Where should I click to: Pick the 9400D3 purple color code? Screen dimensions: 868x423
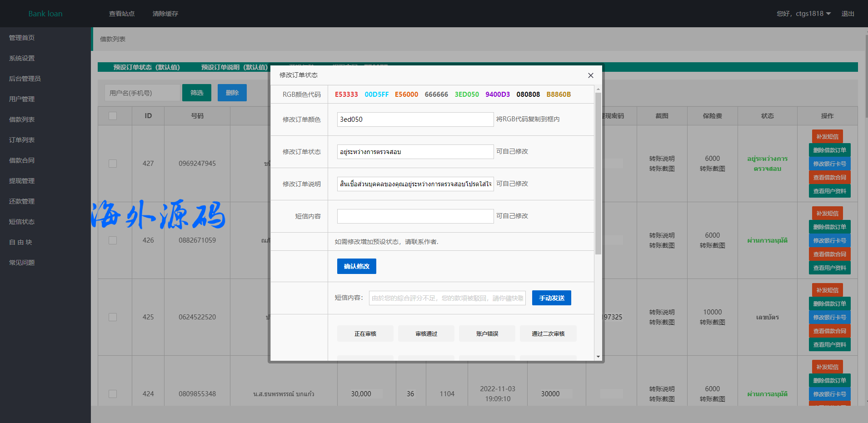497,95
